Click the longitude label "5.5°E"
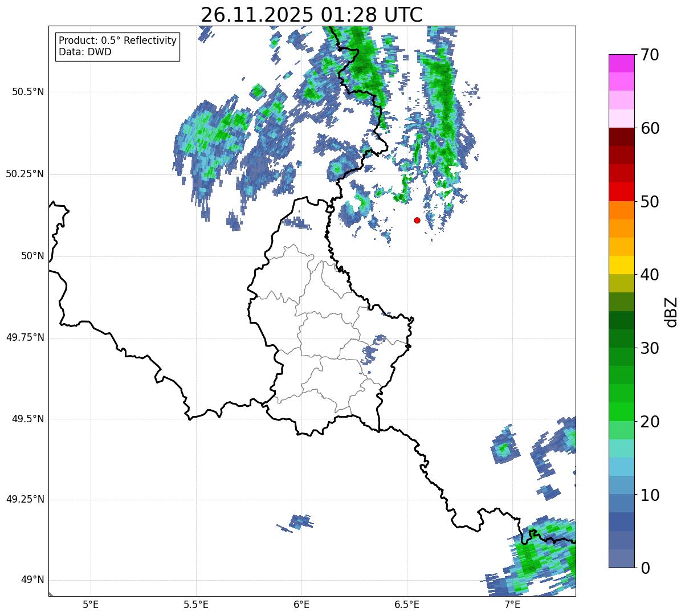The height and width of the screenshot is (616, 685). [x=196, y=604]
